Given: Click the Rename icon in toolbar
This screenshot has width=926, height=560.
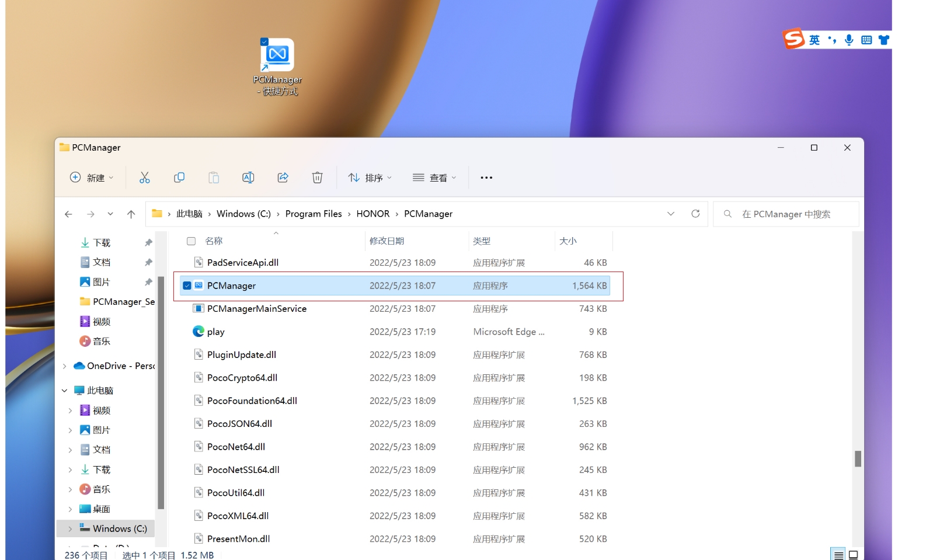Looking at the screenshot, I should click(x=248, y=178).
